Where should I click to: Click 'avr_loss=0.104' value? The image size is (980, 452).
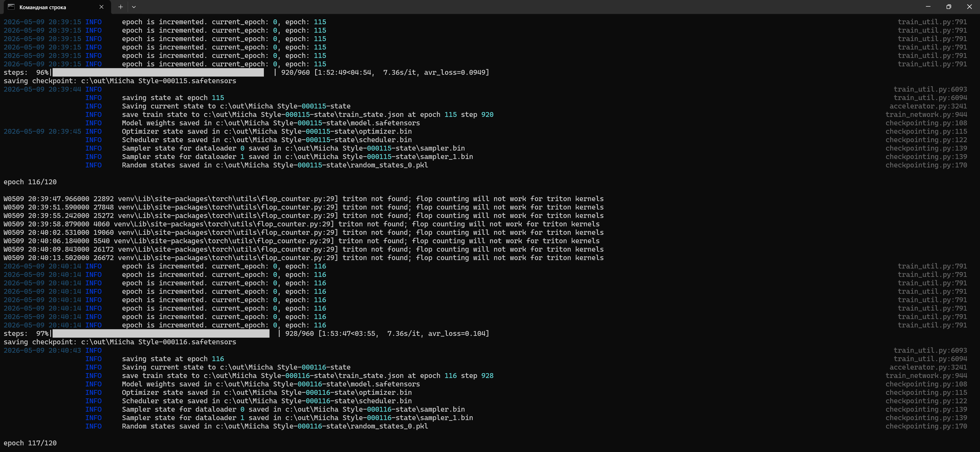(x=457, y=334)
